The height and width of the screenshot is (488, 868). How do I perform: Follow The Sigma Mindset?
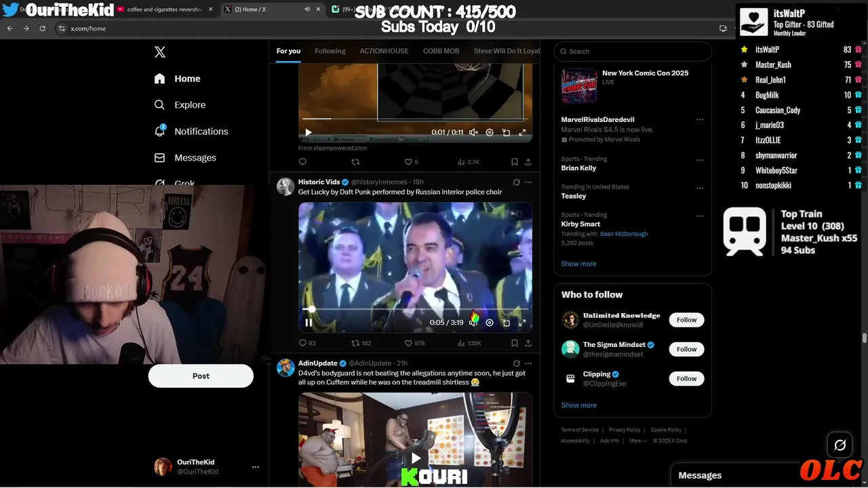[686, 349]
